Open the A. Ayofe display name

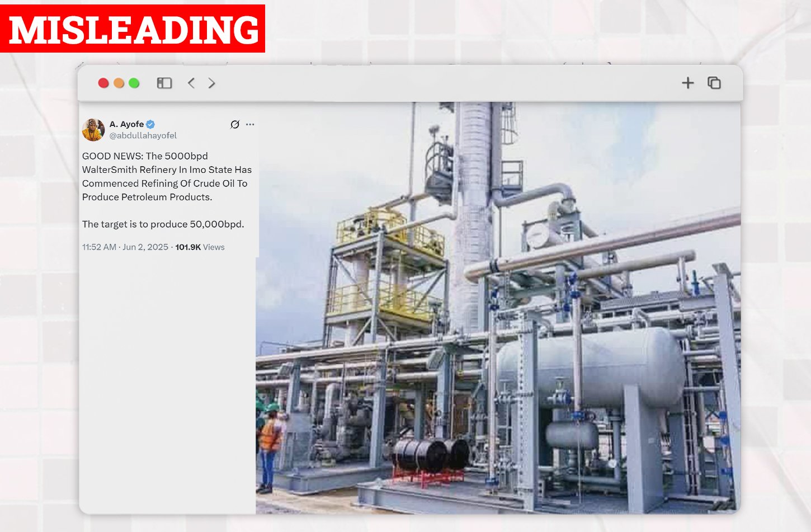point(126,124)
